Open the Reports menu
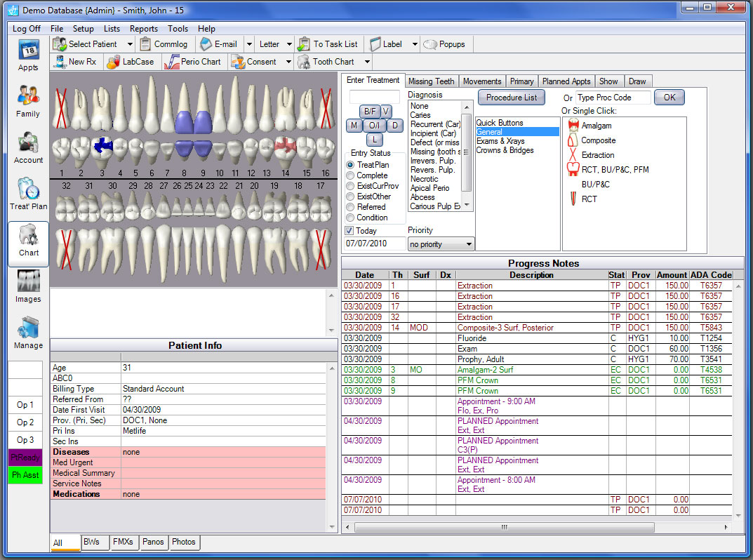The width and height of the screenshot is (753, 560). click(143, 29)
